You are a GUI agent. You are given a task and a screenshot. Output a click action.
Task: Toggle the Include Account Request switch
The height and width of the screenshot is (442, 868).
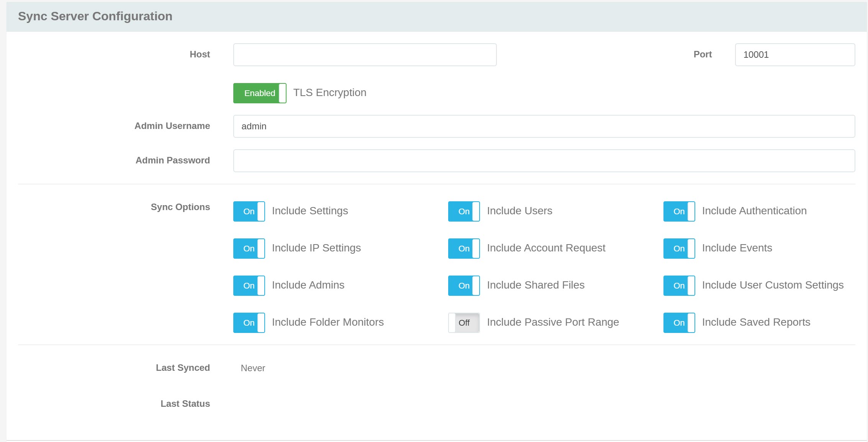tap(464, 248)
